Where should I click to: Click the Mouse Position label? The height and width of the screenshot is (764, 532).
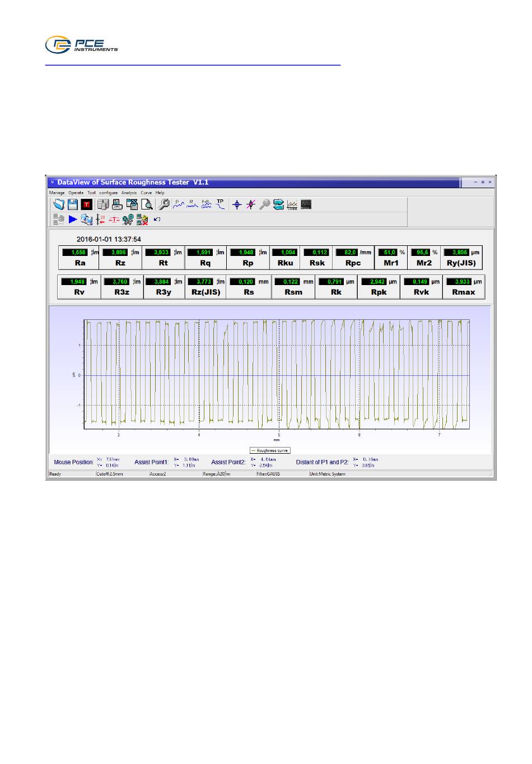pos(74,462)
